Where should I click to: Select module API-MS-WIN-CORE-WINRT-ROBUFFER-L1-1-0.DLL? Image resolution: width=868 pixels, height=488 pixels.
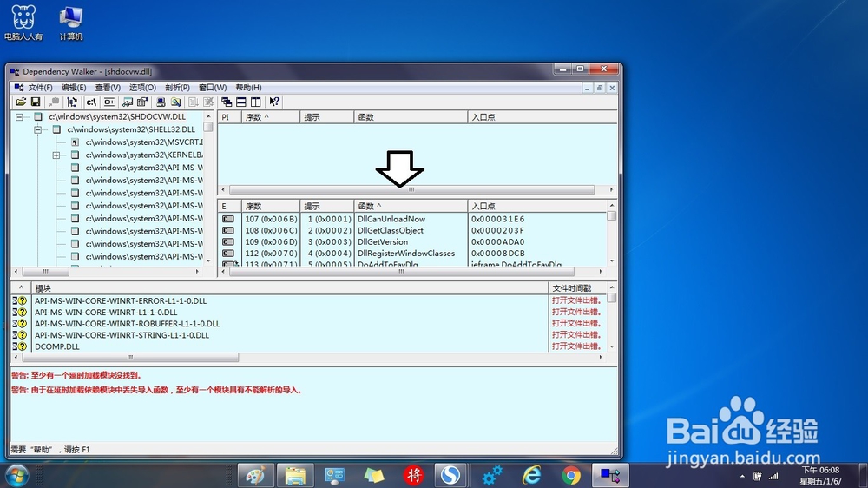tap(308, 324)
